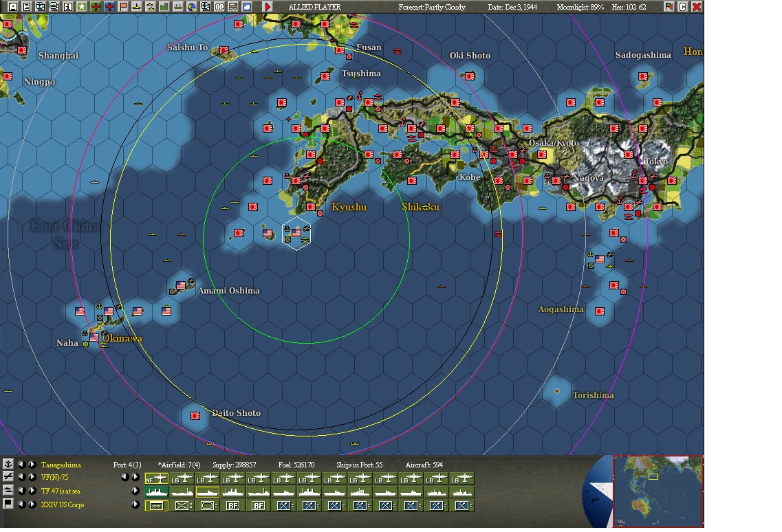
Task: Click the Japanese base flag at Sadogashima
Action: [643, 76]
